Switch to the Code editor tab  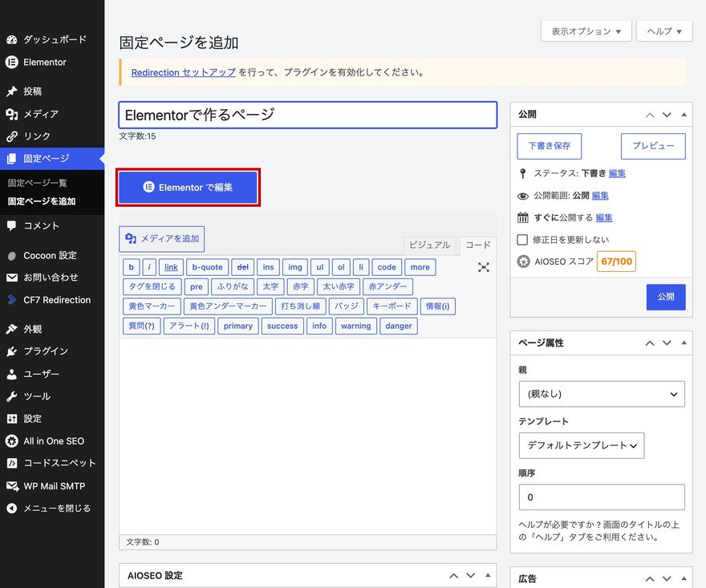(x=477, y=245)
